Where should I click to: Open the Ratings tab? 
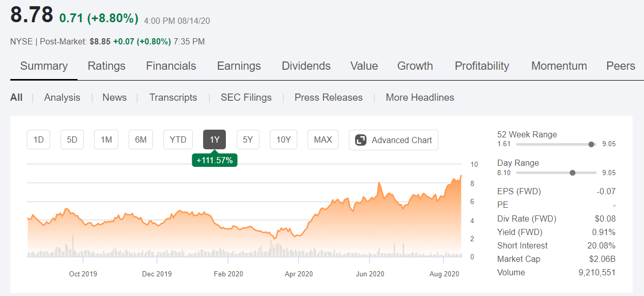pyautogui.click(x=106, y=66)
